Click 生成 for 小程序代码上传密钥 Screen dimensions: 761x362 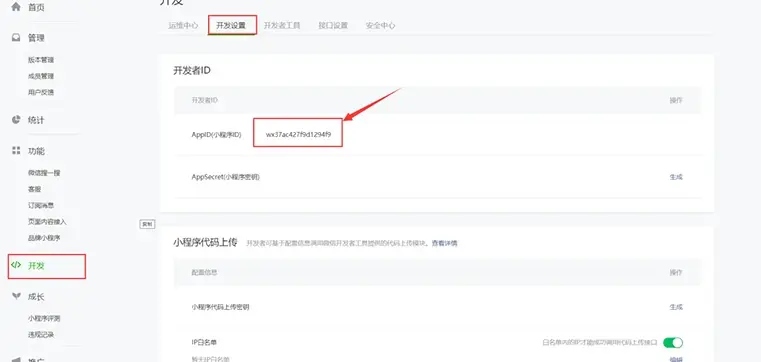676,307
